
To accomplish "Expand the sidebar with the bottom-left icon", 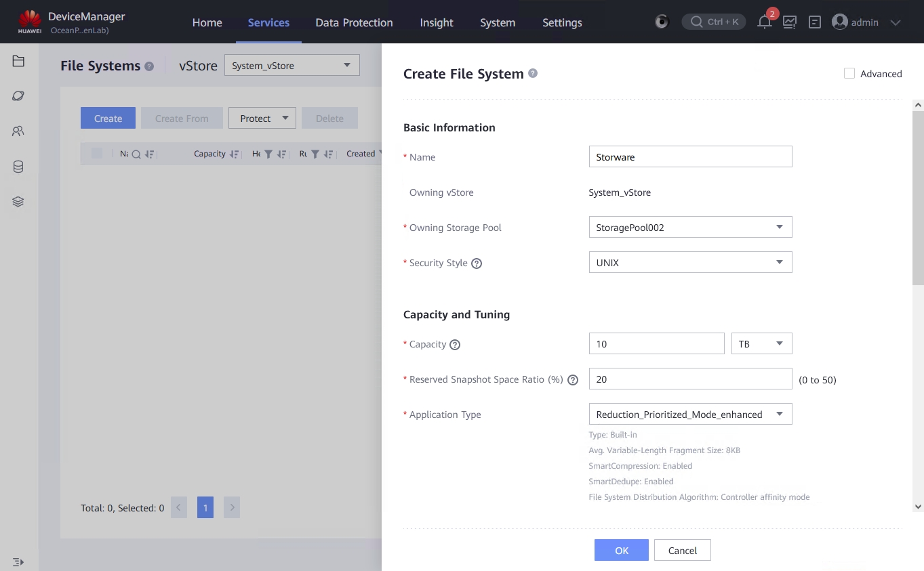I will (x=18, y=562).
